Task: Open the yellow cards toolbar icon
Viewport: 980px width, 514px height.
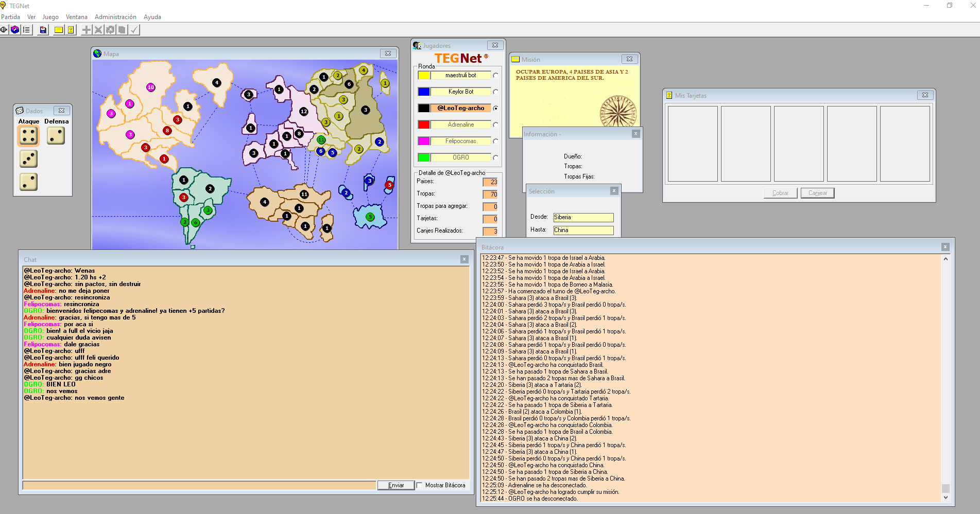Action: (x=71, y=30)
